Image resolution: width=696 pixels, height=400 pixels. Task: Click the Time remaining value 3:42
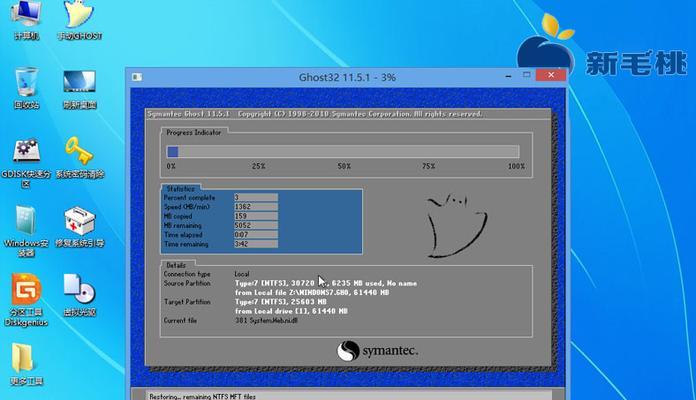pyautogui.click(x=256, y=244)
